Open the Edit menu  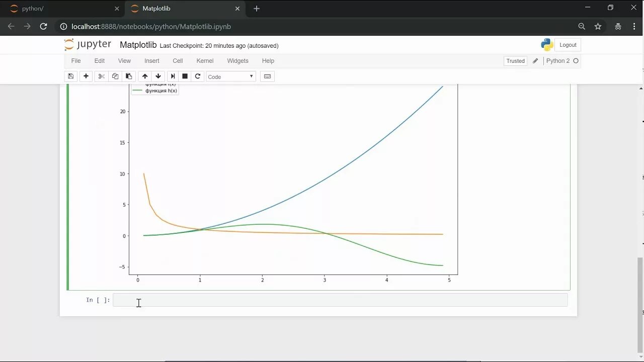[x=100, y=61]
